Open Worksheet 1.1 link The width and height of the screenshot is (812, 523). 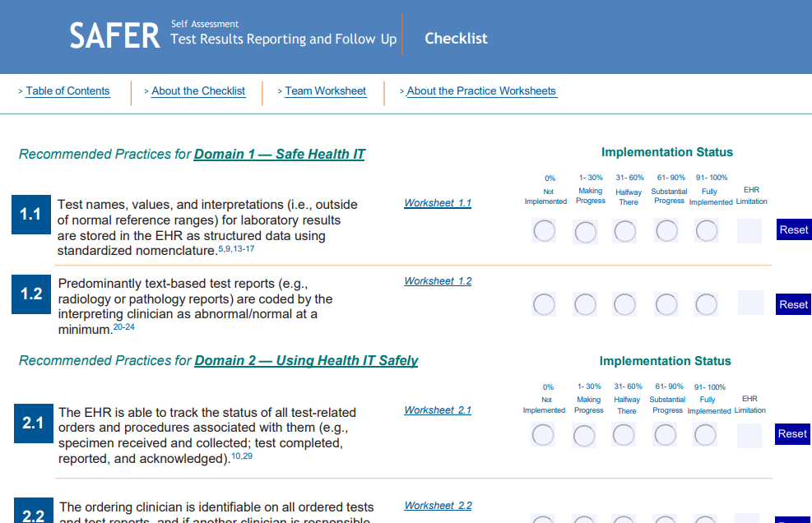tap(438, 203)
